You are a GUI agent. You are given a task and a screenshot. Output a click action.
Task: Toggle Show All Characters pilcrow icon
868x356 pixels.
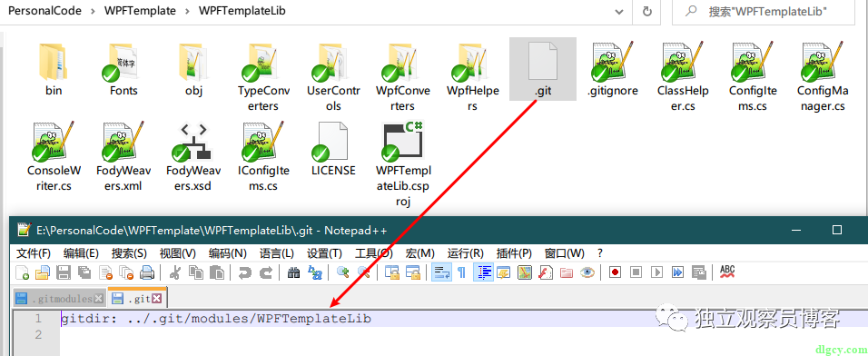coord(461,272)
